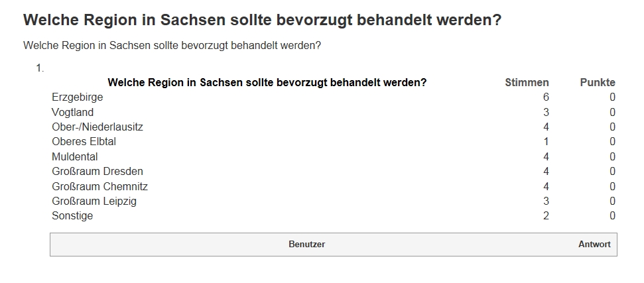Click the Großraum Dresden option text
The width and height of the screenshot is (644, 283).
tap(97, 172)
